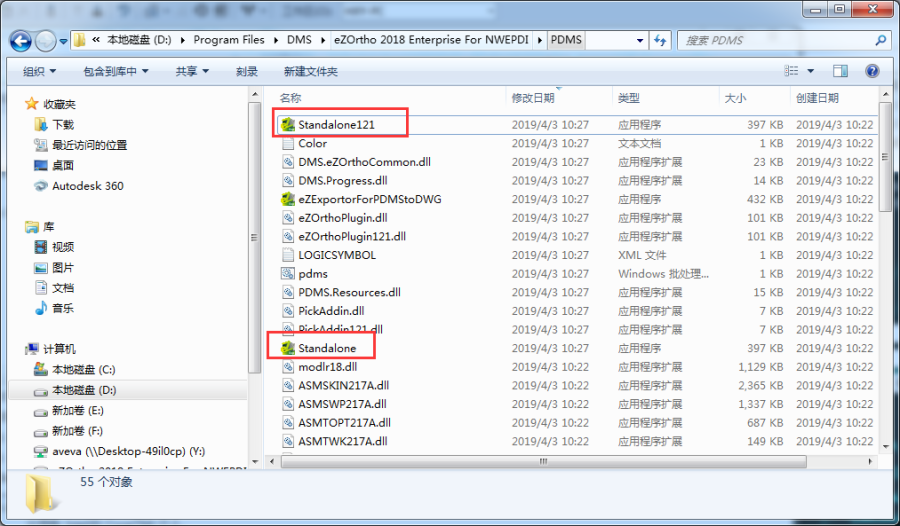Image resolution: width=900 pixels, height=526 pixels.
Task: Click 新建文件夹 button
Action: 311,71
